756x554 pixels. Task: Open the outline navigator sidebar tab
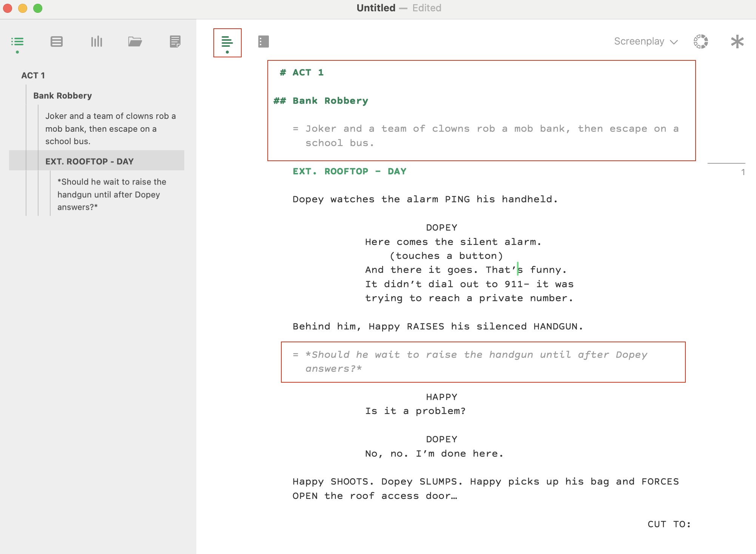click(x=17, y=42)
